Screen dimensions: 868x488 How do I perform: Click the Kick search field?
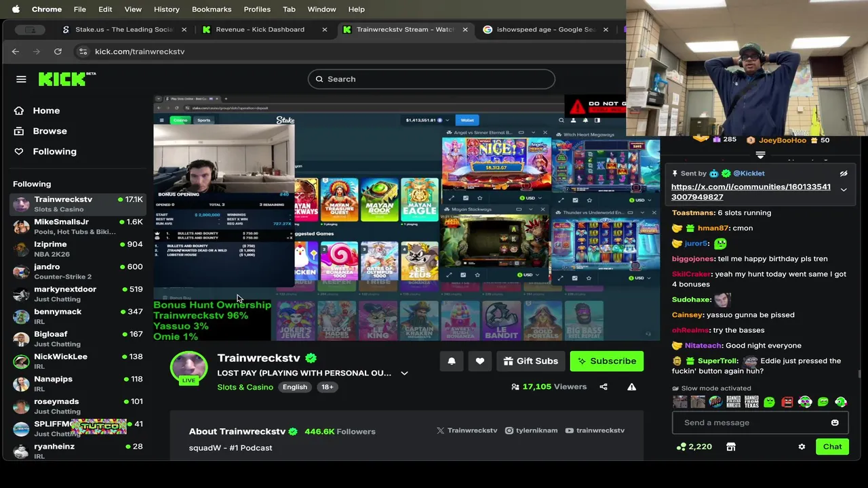tap(431, 79)
